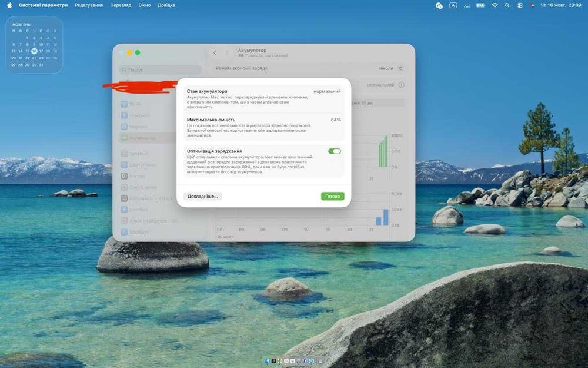This screenshot has width=588, height=368.
Task: Select Мережа in the settings sidebar
Action: (x=134, y=127)
